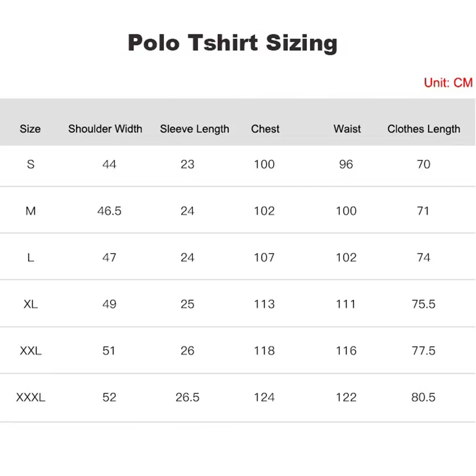Select the Size column header
The width and height of the screenshot is (476, 476).
coord(30,129)
